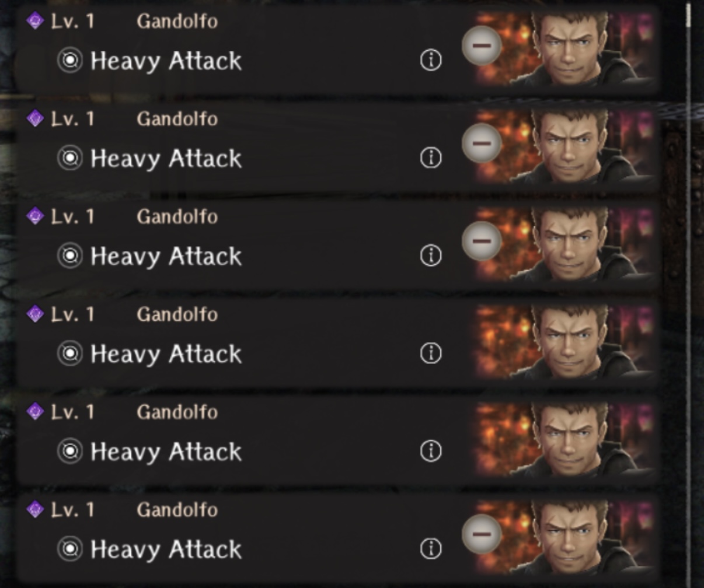This screenshot has height=588, width=704.
Task: Select fifth Gandolfo portrait without minus
Action: [x=565, y=440]
